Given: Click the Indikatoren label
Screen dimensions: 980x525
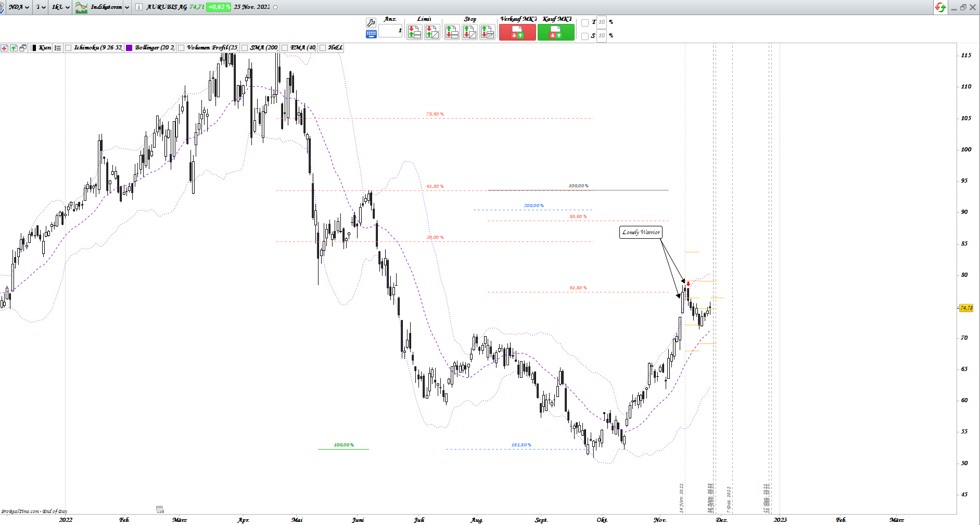Looking at the screenshot, I should pos(106,7).
